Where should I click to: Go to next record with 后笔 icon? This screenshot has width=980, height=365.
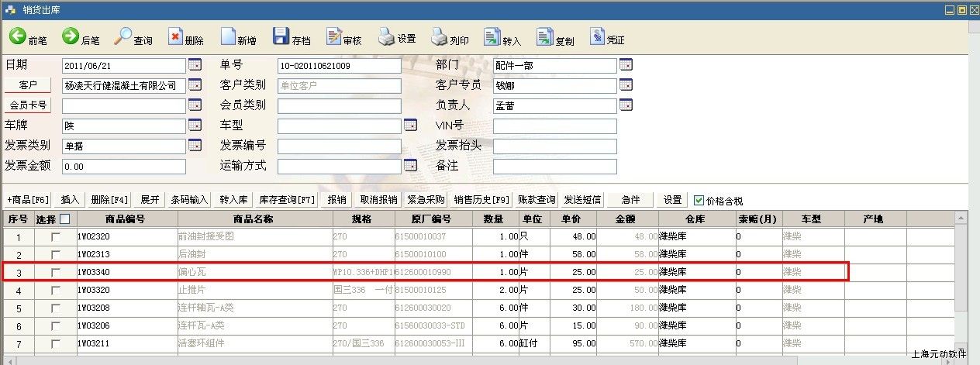[71, 36]
